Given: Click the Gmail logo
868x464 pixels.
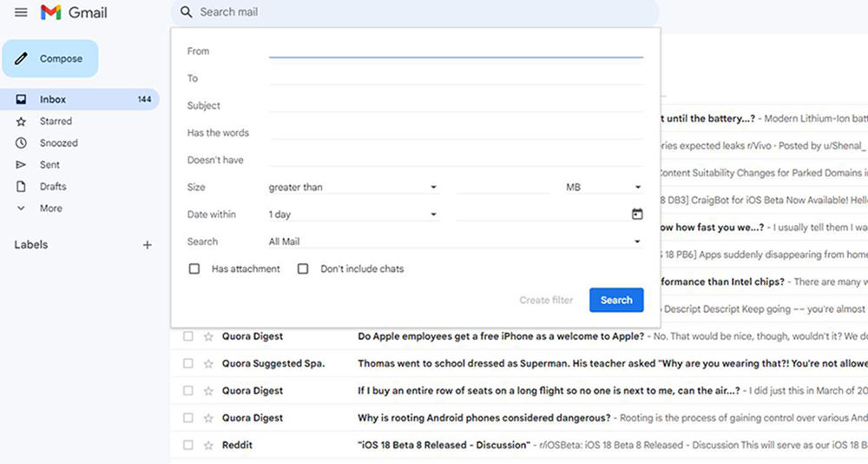Looking at the screenshot, I should [x=74, y=12].
